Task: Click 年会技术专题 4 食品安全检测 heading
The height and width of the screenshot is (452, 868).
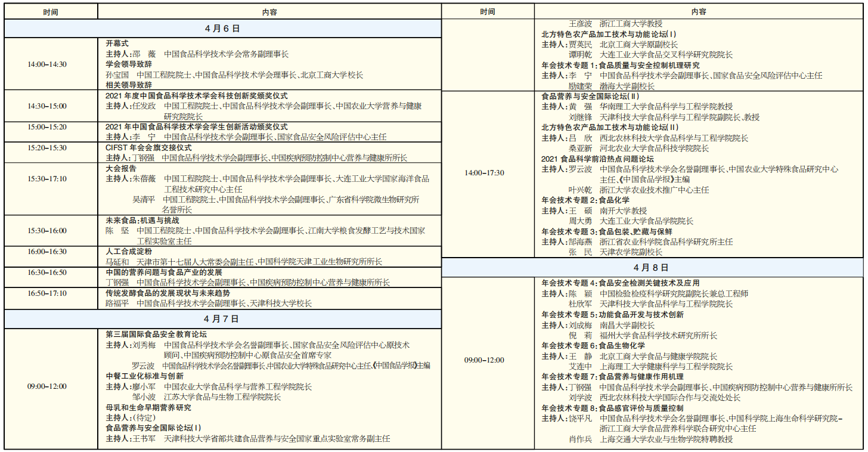Action: coord(620,283)
